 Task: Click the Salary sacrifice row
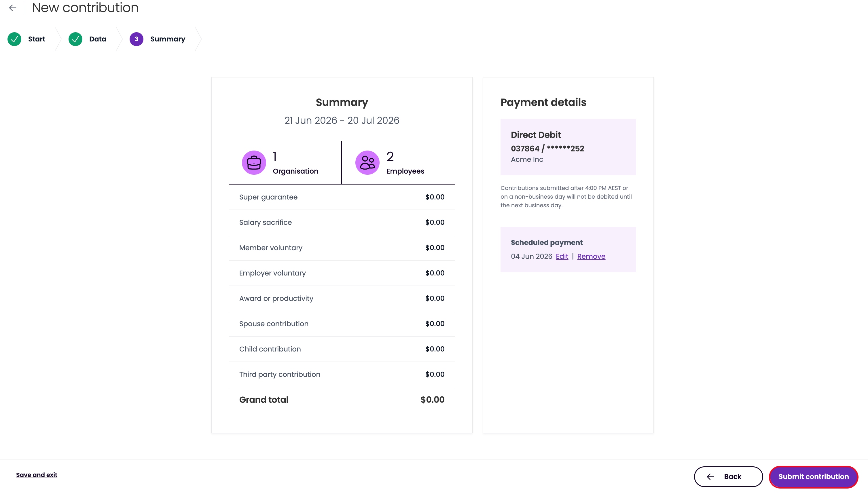coord(342,223)
